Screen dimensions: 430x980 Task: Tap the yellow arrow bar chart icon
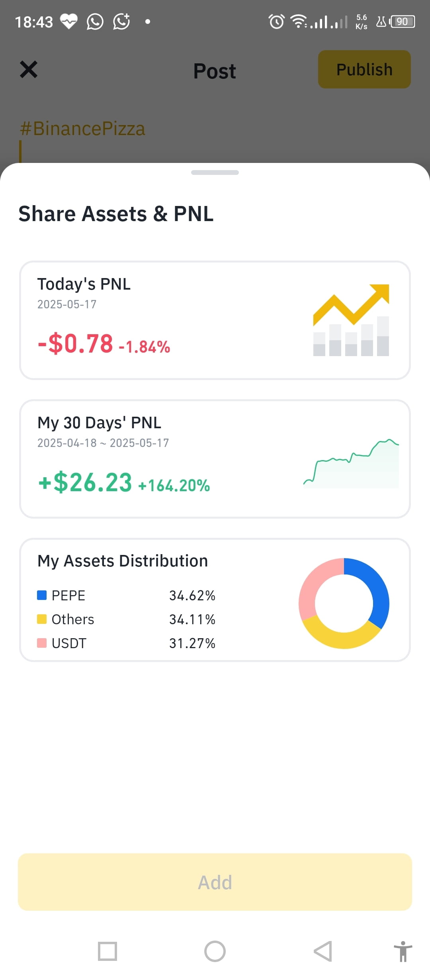[351, 320]
